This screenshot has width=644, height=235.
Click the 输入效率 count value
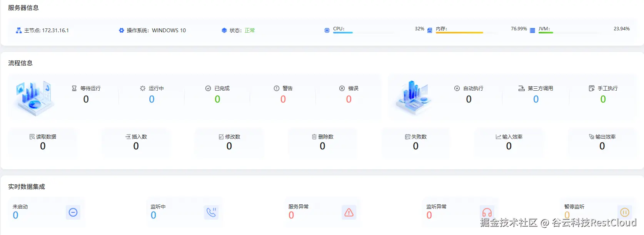point(509,146)
